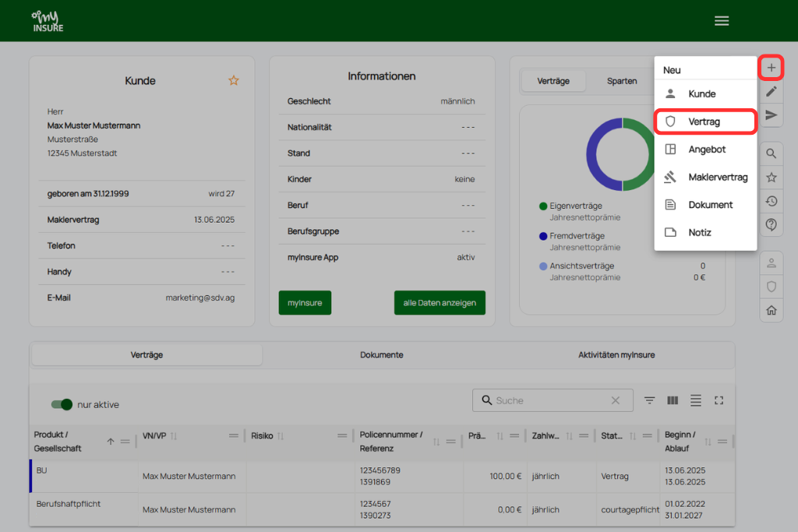The height and width of the screenshot is (532, 798).
Task: Click the 'alle Daten anzeigen' button
Action: tap(440, 303)
